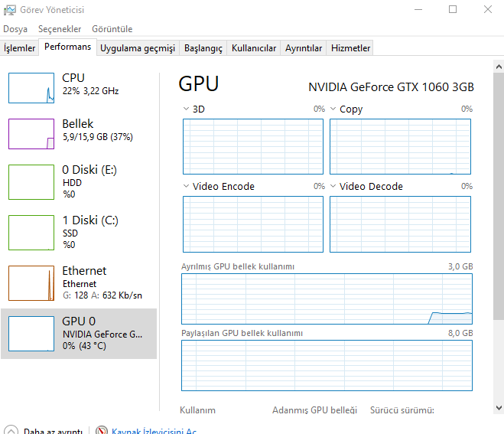Go to the Kullanıcılar tab

[x=254, y=48]
